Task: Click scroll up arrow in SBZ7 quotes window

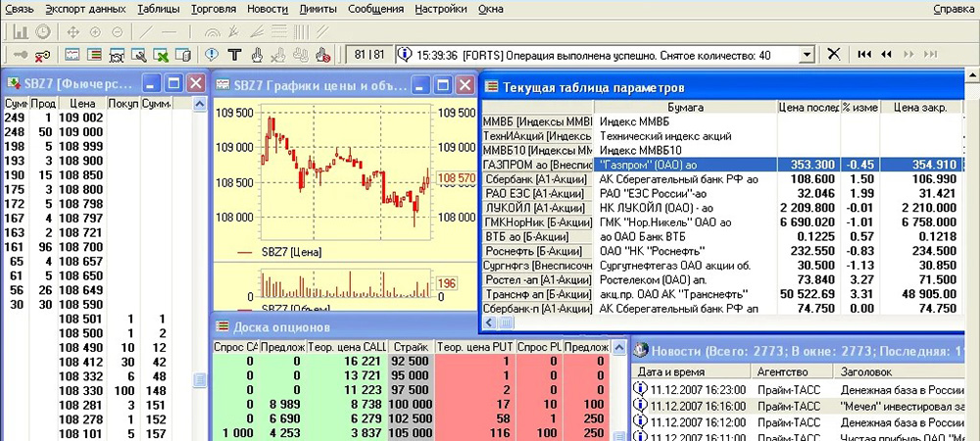Action: (x=199, y=104)
